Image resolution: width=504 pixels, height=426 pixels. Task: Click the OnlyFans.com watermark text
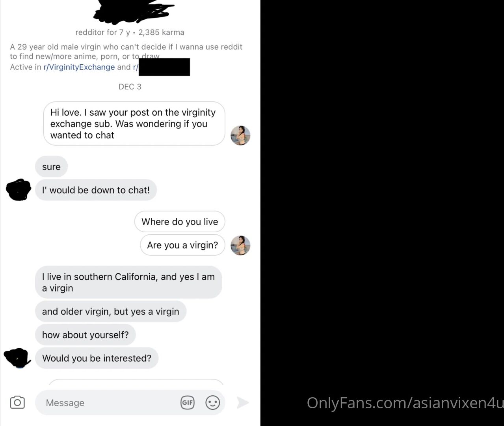[405, 403]
